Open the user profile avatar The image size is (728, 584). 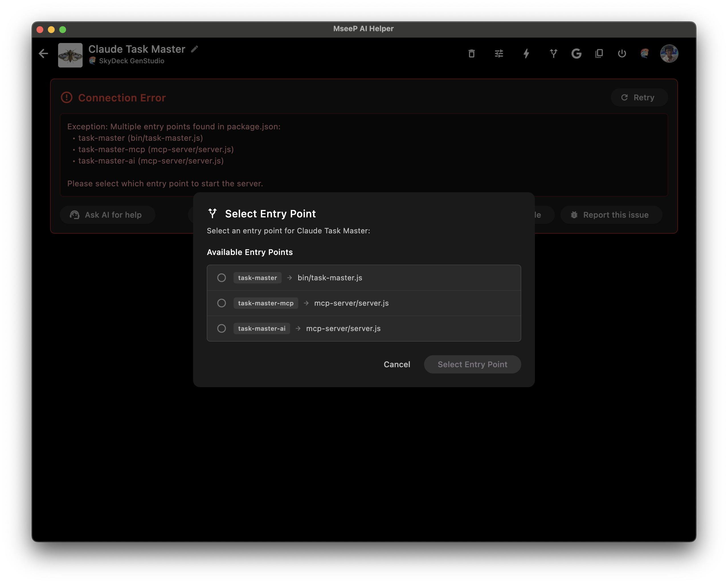(669, 53)
